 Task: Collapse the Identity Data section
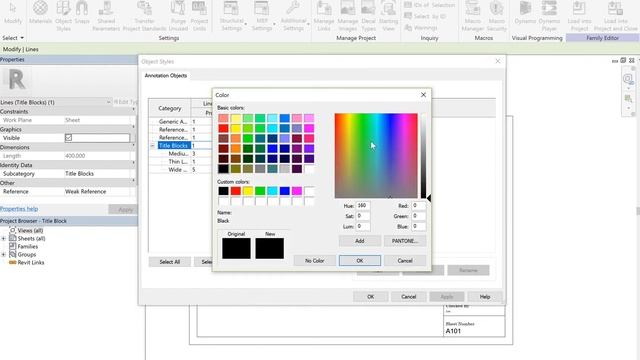133,165
